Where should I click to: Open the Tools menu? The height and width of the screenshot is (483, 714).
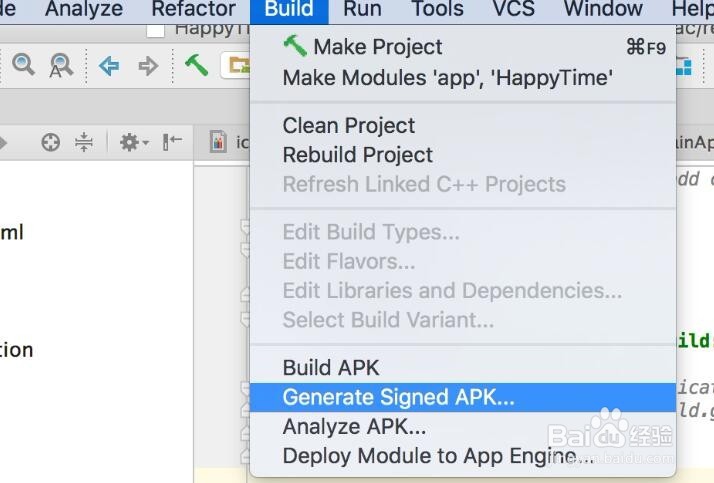pyautogui.click(x=438, y=9)
